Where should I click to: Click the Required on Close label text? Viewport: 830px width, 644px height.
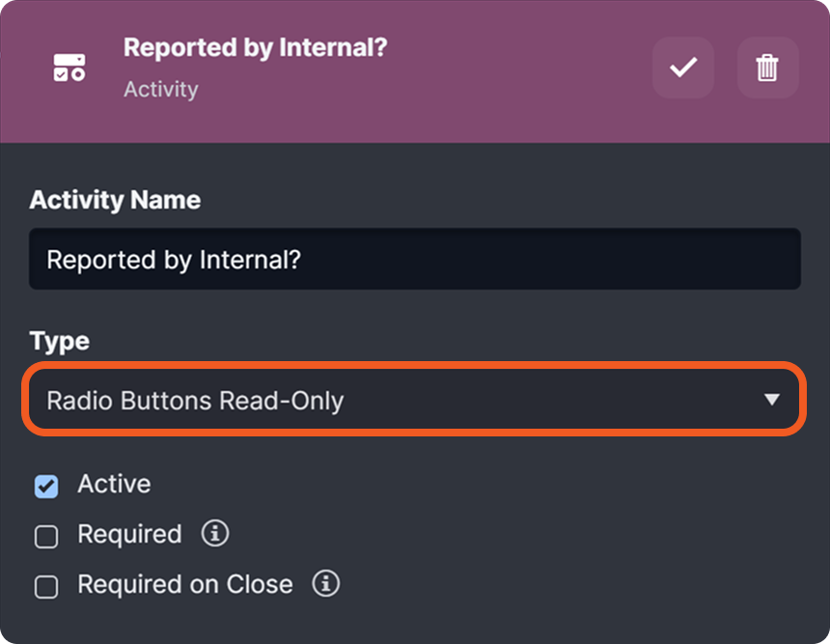(x=184, y=584)
